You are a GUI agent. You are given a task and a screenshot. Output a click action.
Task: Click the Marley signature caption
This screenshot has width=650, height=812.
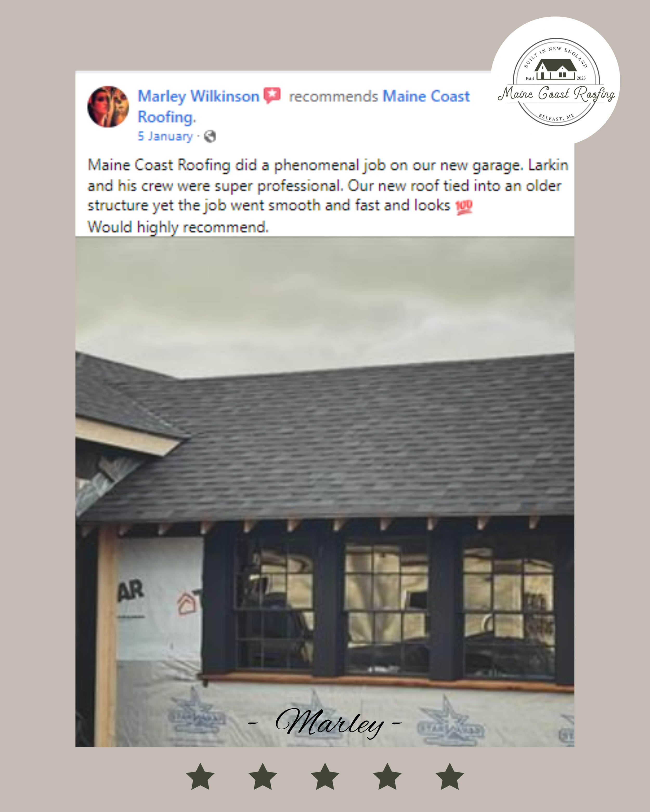(325, 722)
